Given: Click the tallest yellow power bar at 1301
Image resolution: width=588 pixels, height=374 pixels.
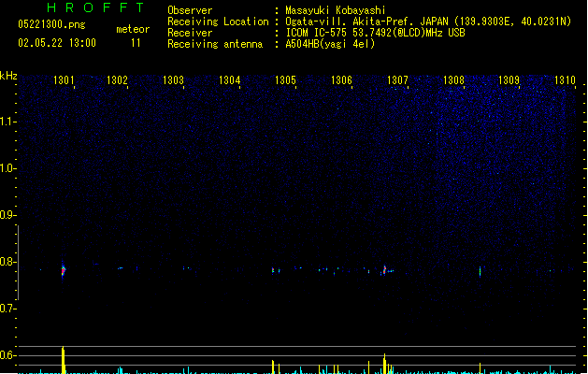Looking at the screenshot, I should point(63,360).
